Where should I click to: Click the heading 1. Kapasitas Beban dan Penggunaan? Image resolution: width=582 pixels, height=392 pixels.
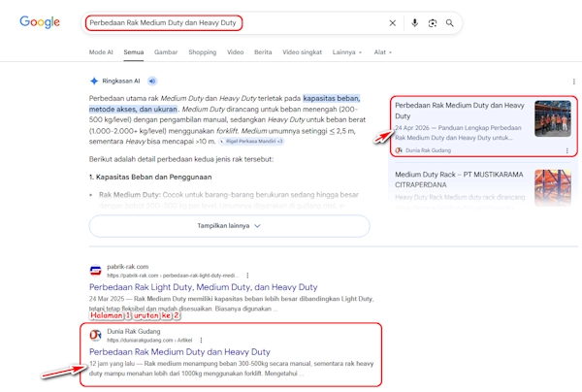[150, 177]
